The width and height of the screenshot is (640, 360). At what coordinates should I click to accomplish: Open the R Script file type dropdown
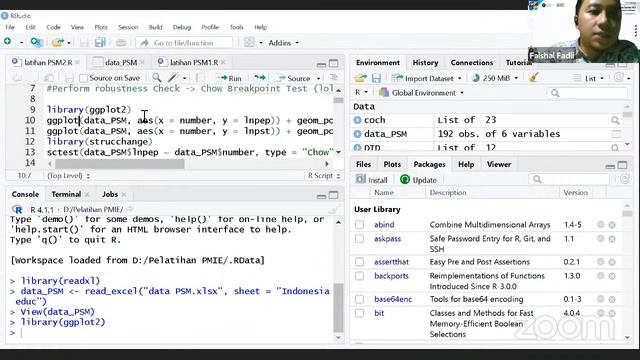pyautogui.click(x=324, y=176)
